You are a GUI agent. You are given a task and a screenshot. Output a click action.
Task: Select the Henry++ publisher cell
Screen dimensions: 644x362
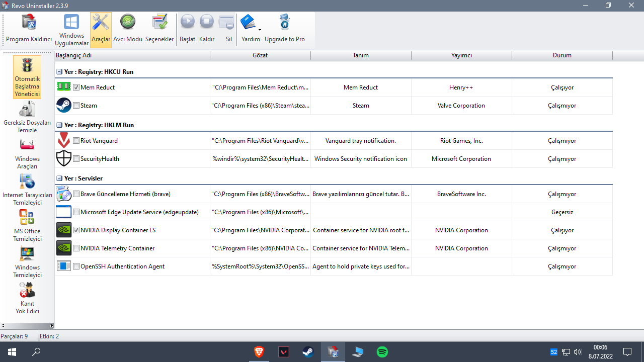pyautogui.click(x=461, y=87)
